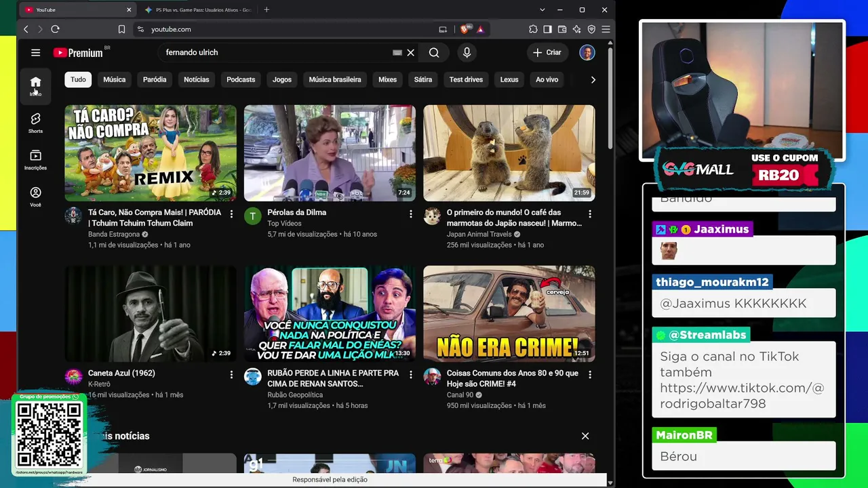Open options for the marmotas café video
The height and width of the screenshot is (488, 868).
coord(590,214)
